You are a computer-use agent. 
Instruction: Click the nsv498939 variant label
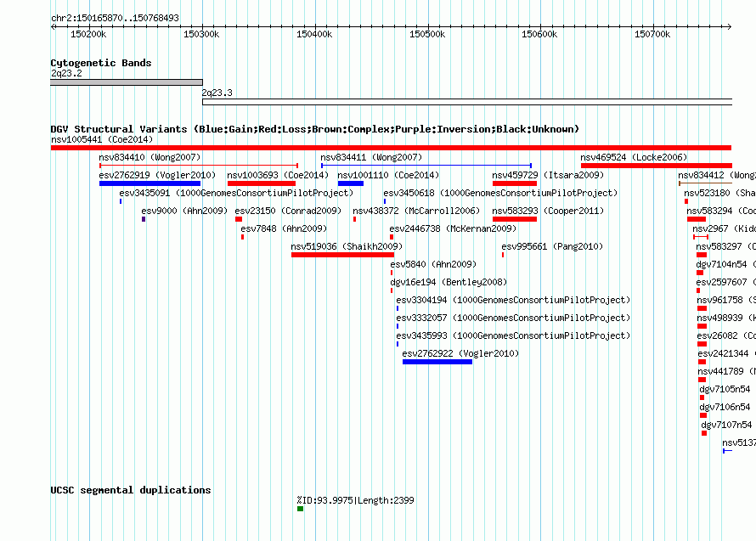pos(726,318)
